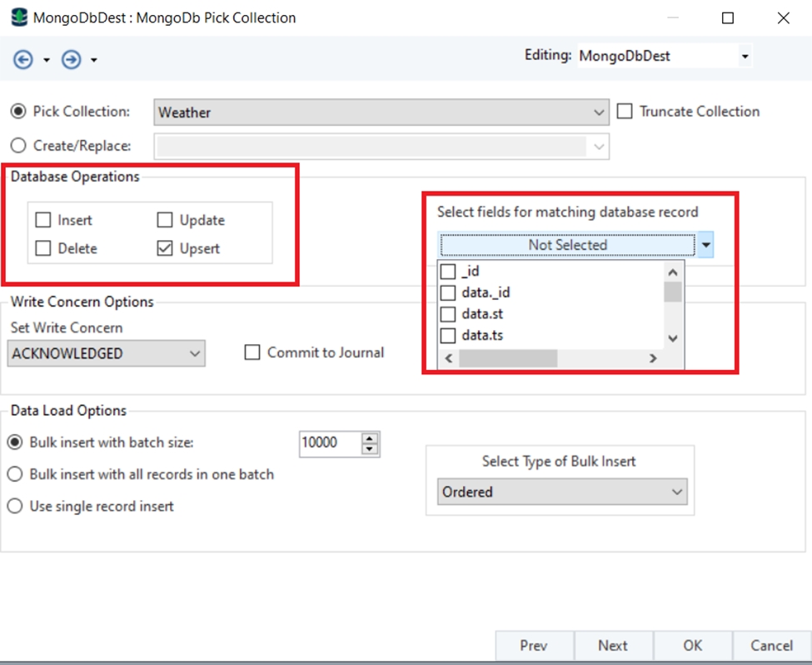Enable the Insert database operation checkbox

point(43,221)
